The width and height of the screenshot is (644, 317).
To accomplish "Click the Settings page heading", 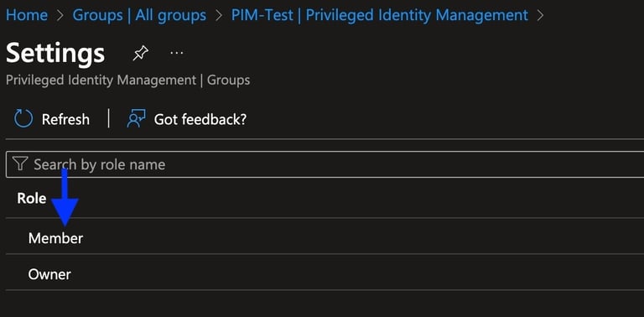I will [55, 54].
